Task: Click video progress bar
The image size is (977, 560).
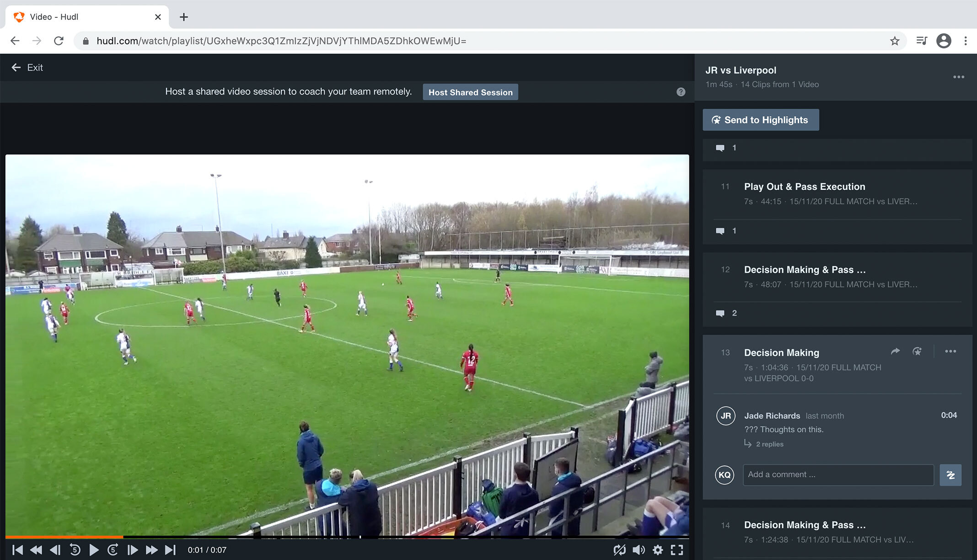Action: (347, 537)
